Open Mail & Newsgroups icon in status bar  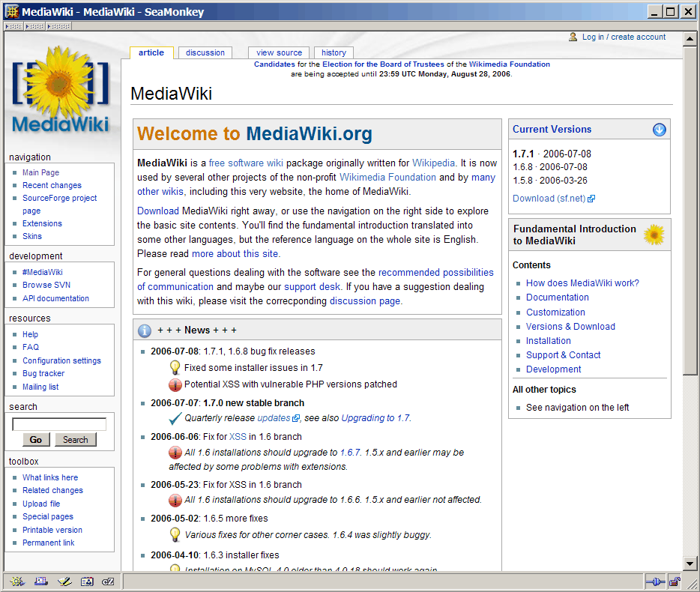click(41, 582)
